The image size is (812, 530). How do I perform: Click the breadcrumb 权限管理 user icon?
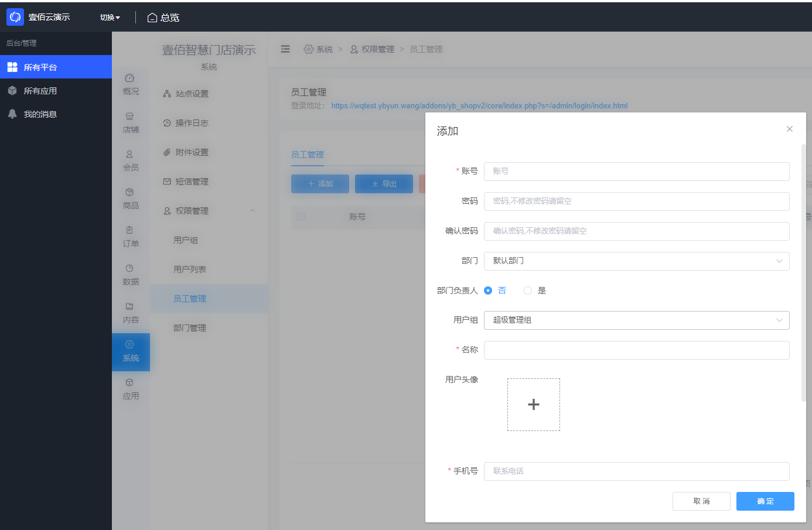coord(354,49)
